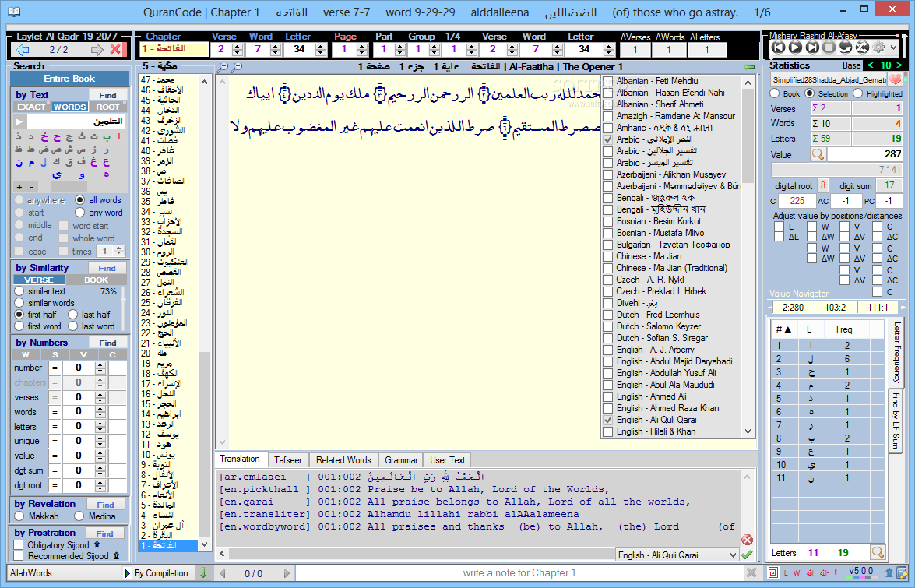The image size is (915, 588).
Task: Click the magnifier beside letter frequency totals
Action: click(x=877, y=551)
